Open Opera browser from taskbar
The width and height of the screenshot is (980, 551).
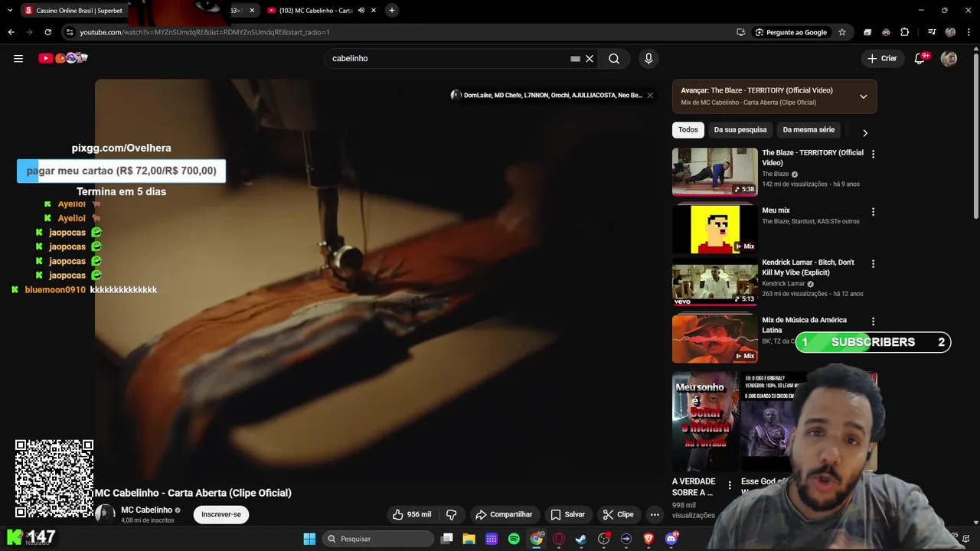click(559, 539)
